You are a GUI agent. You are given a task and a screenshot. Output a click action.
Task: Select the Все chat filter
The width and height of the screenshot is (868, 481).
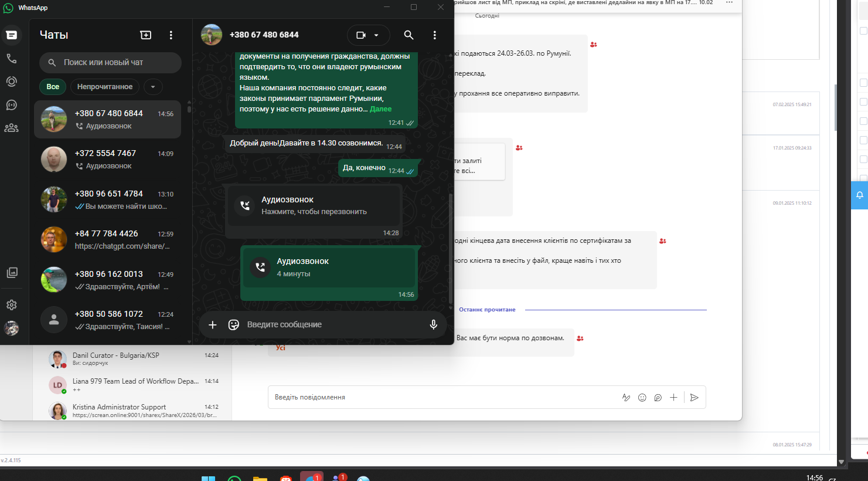point(53,87)
